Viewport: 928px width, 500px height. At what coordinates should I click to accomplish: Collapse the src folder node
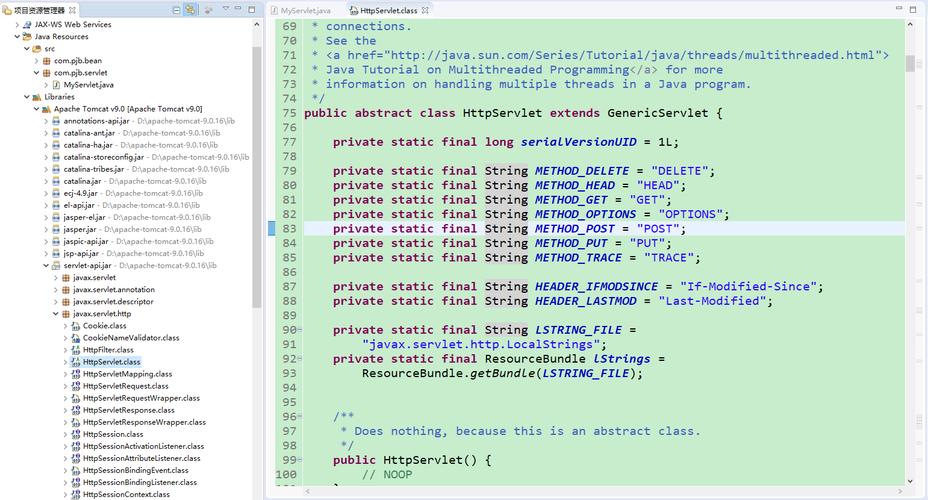[27, 49]
